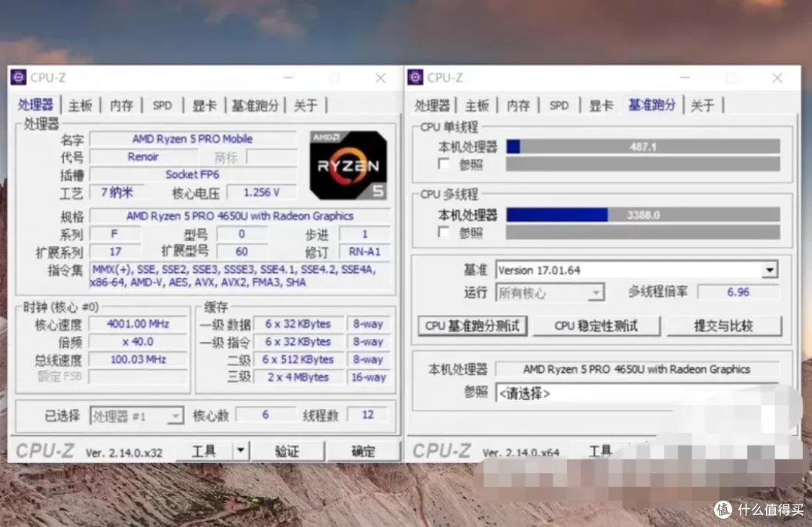The height and width of the screenshot is (527, 812).
Task: Click the single-thread 参照 reference bar
Action: 643,164
